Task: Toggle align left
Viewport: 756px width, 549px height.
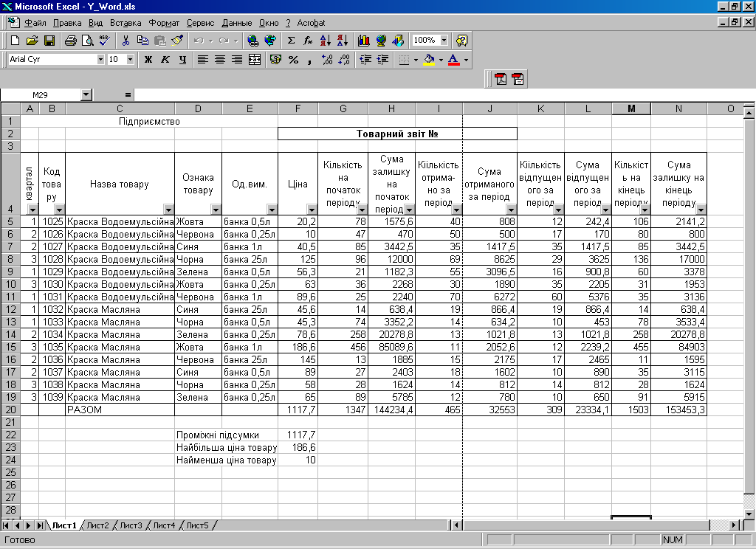Action: (x=202, y=60)
